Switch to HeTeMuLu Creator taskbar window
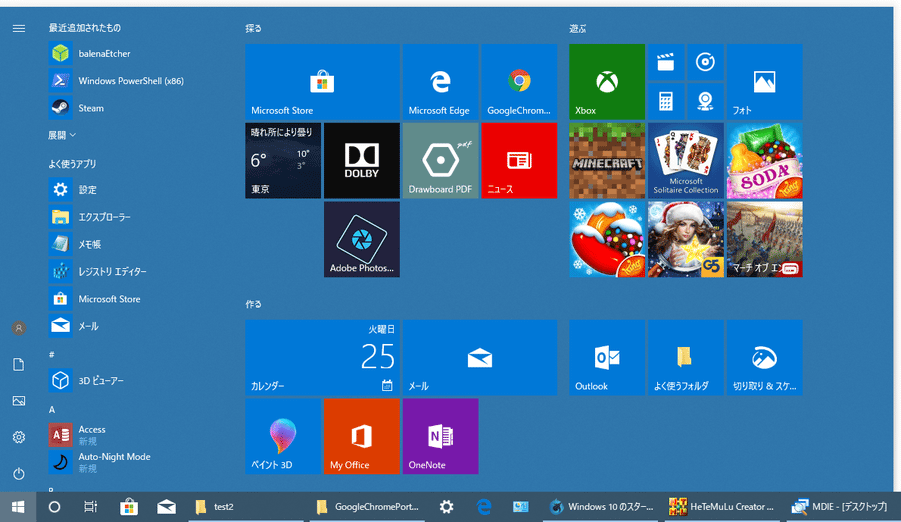Image resolution: width=901 pixels, height=522 pixels. click(722, 506)
